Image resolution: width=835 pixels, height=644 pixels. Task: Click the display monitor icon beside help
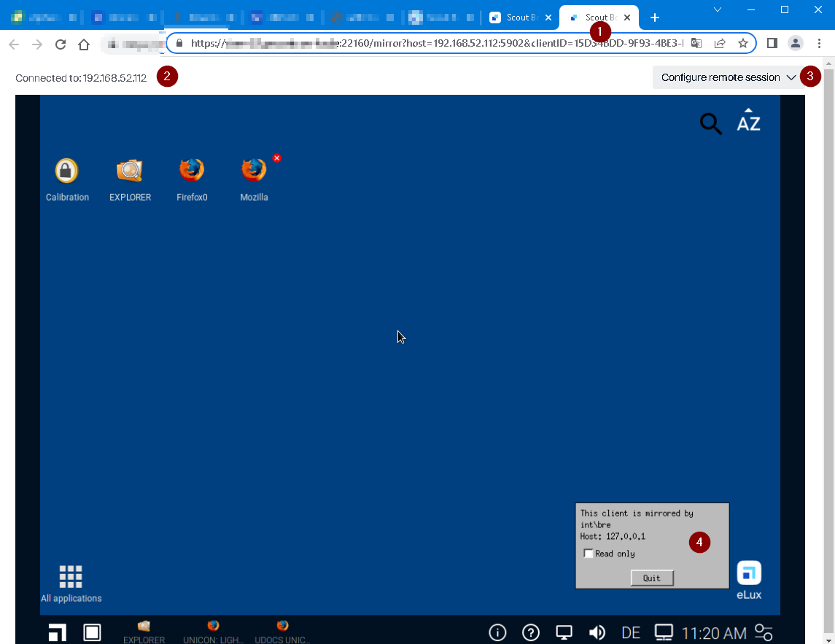(x=564, y=632)
